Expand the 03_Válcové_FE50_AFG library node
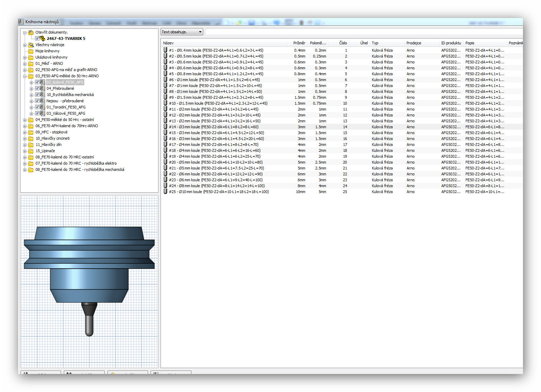This screenshot has width=541, height=392. click(31, 113)
